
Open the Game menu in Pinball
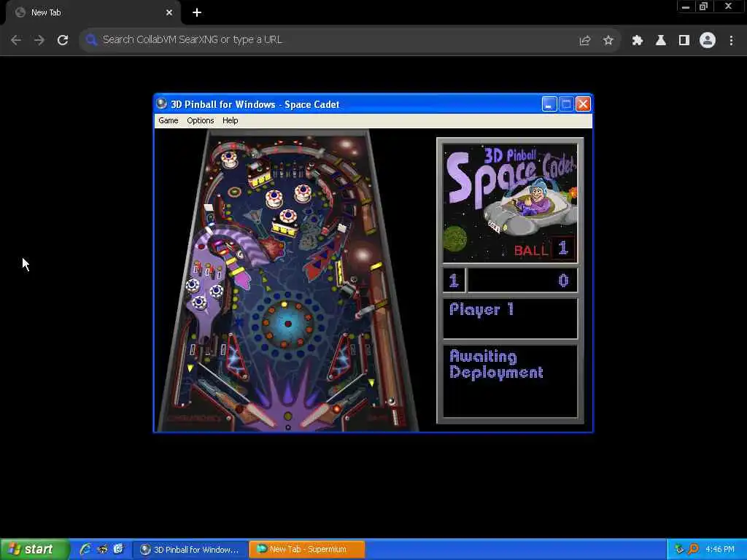[169, 120]
